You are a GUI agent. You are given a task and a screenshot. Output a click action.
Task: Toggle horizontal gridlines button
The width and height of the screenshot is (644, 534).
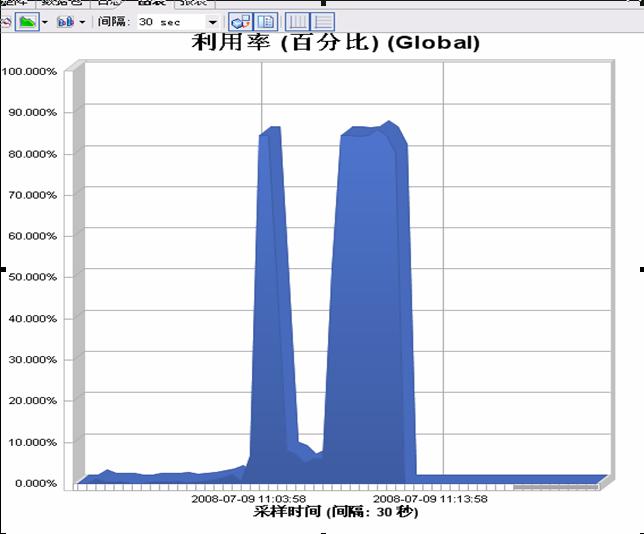[323, 22]
